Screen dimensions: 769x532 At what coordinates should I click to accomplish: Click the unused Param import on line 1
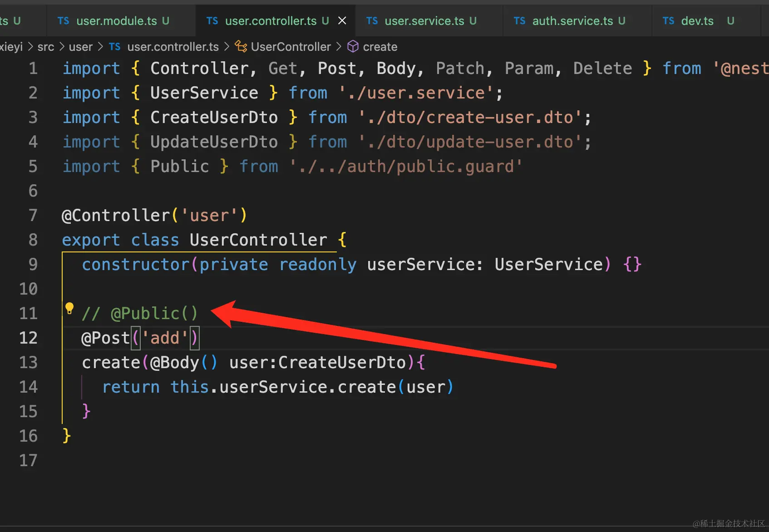click(x=529, y=69)
